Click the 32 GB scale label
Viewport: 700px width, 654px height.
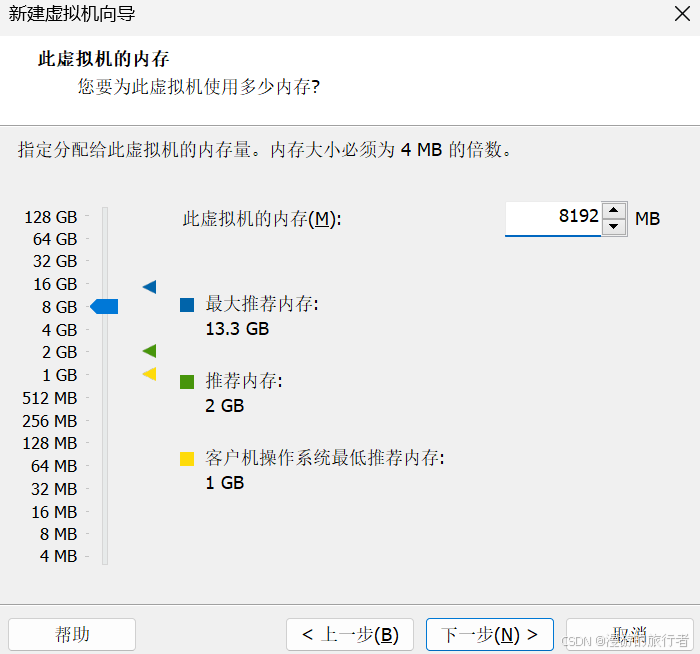click(x=55, y=261)
